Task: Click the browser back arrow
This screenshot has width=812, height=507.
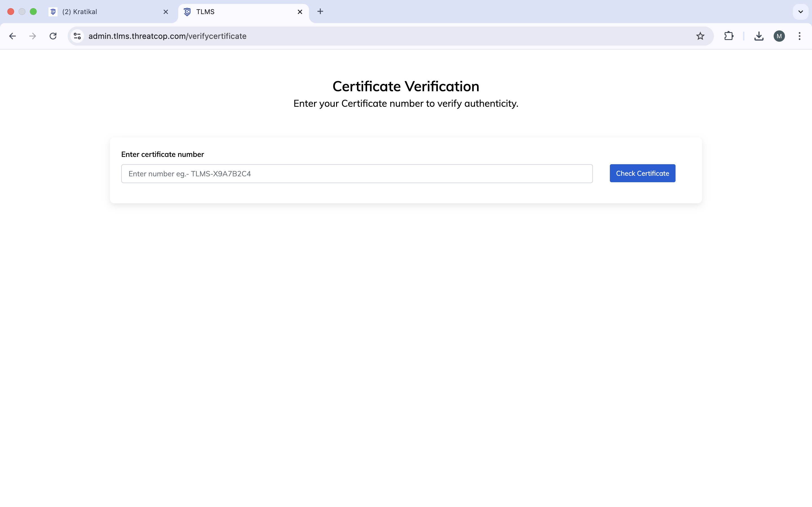Action: pyautogui.click(x=12, y=36)
